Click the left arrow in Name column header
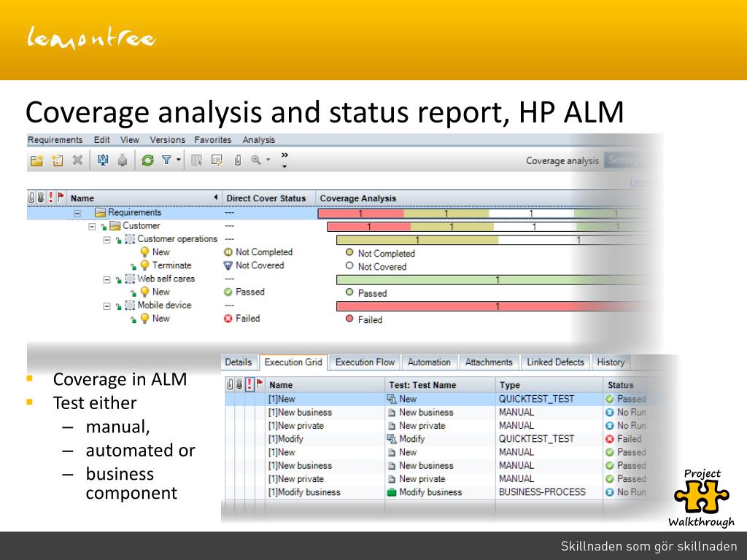This screenshot has width=747, height=560. click(x=216, y=197)
